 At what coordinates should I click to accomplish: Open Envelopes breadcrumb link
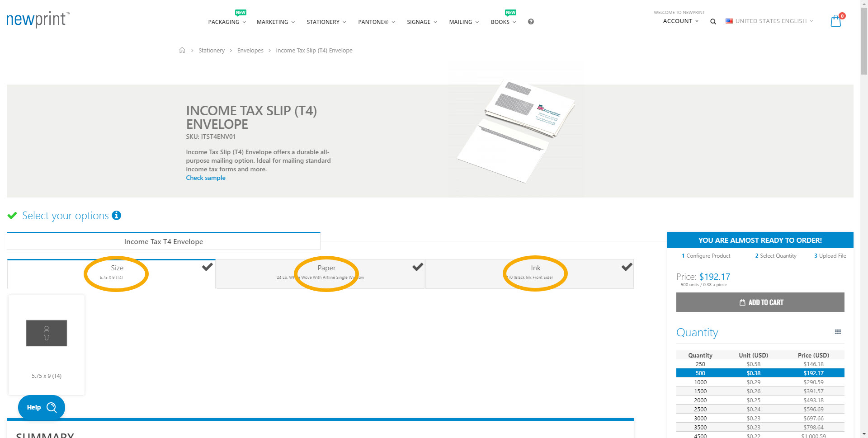[x=250, y=50]
